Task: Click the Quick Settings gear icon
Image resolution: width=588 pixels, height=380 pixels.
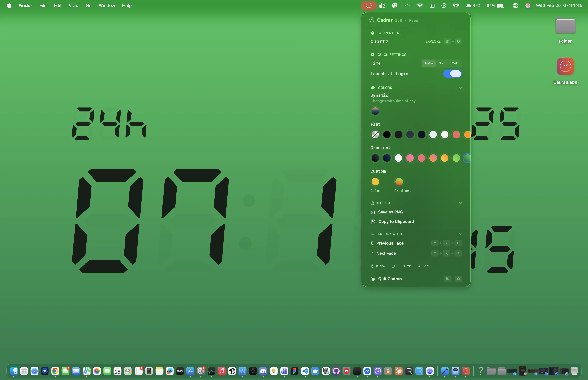Action: tap(373, 55)
